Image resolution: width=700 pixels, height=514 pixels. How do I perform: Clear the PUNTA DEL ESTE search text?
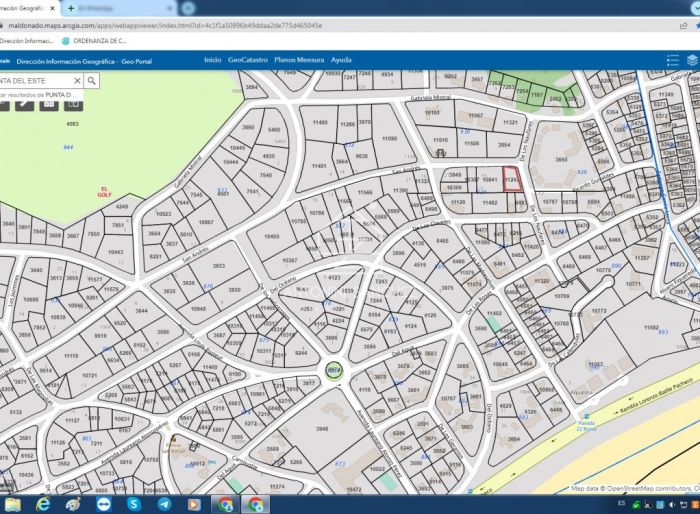[77, 81]
